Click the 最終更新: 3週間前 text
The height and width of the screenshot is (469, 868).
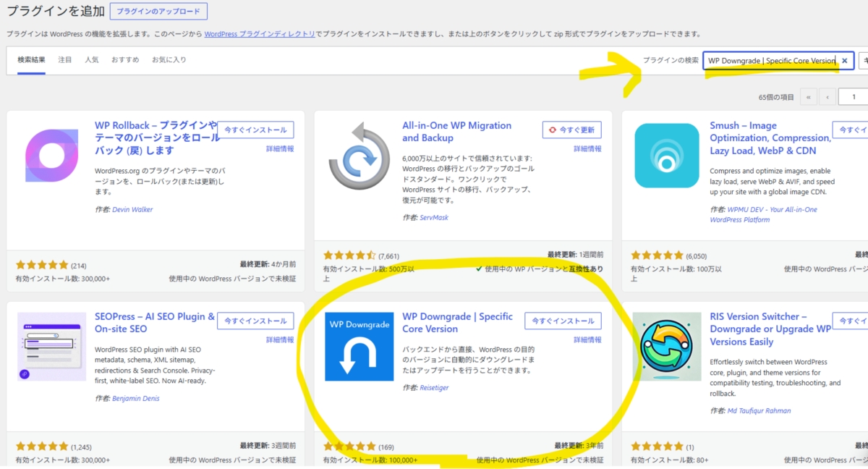tap(268, 446)
